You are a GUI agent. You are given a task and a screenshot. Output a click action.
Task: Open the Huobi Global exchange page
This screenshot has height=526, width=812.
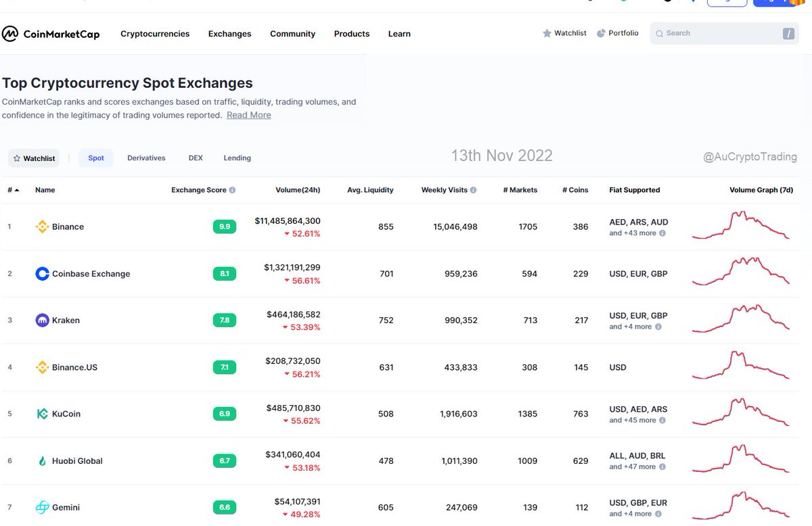[77, 461]
